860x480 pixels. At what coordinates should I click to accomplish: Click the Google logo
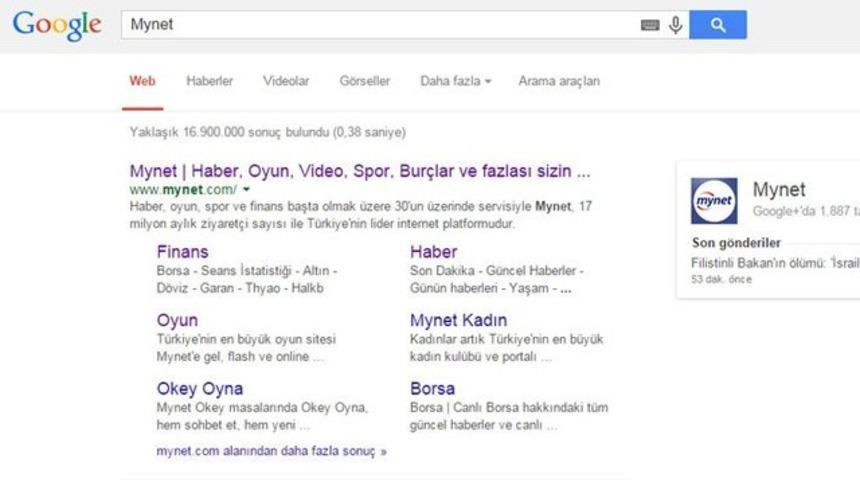coord(57,25)
